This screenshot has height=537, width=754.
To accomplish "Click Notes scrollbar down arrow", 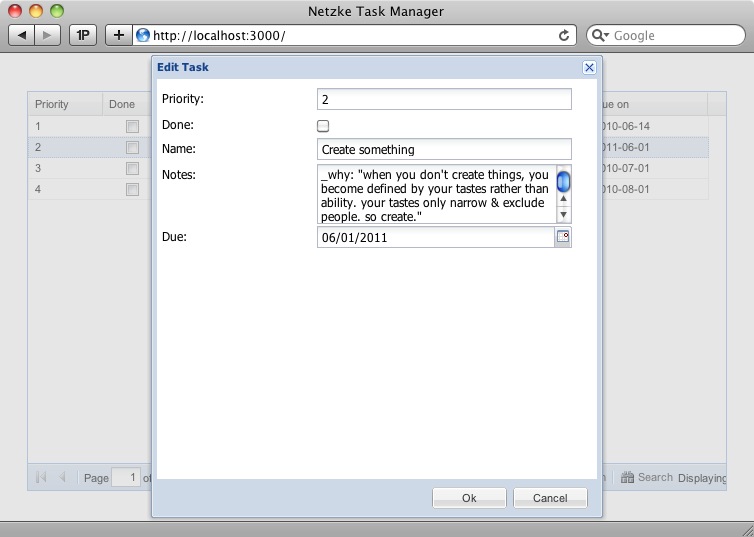I will (564, 214).
